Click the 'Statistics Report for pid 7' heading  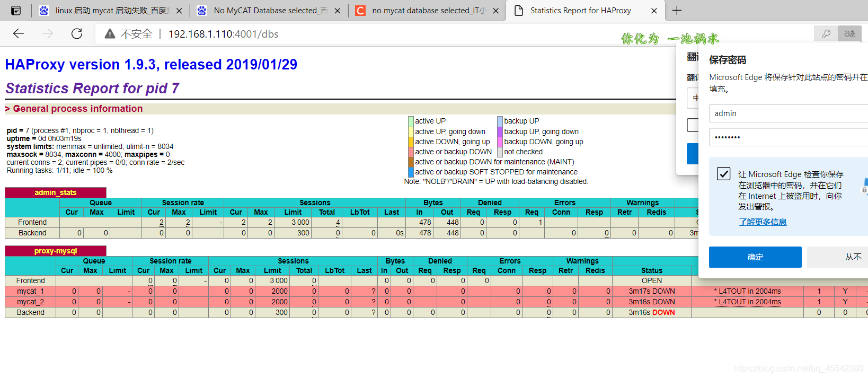click(92, 88)
